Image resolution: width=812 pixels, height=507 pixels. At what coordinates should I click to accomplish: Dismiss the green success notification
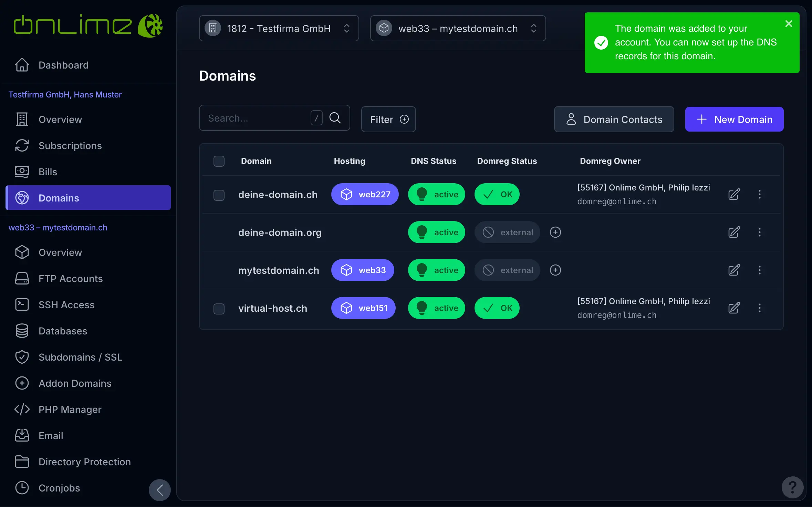point(789,23)
